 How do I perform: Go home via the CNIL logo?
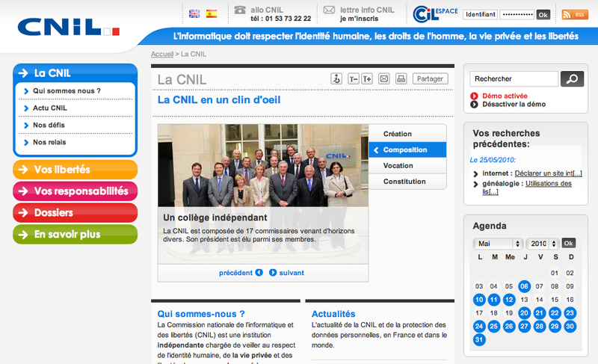(x=69, y=27)
